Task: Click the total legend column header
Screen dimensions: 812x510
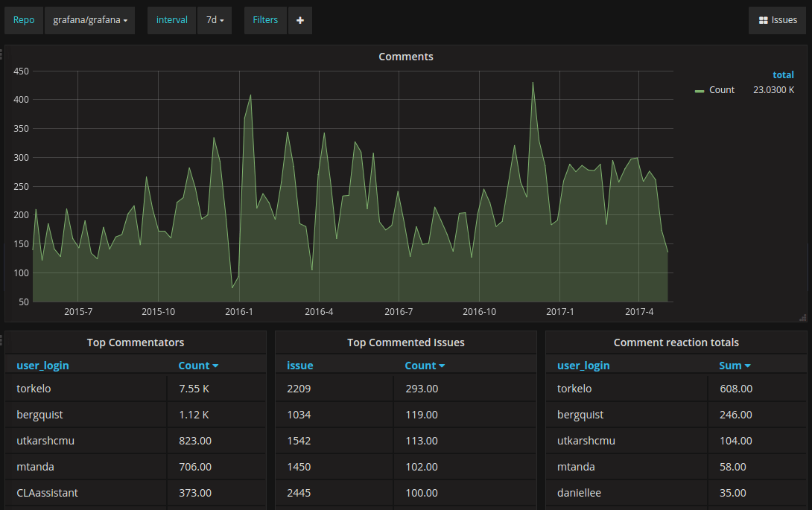Action: (783, 75)
